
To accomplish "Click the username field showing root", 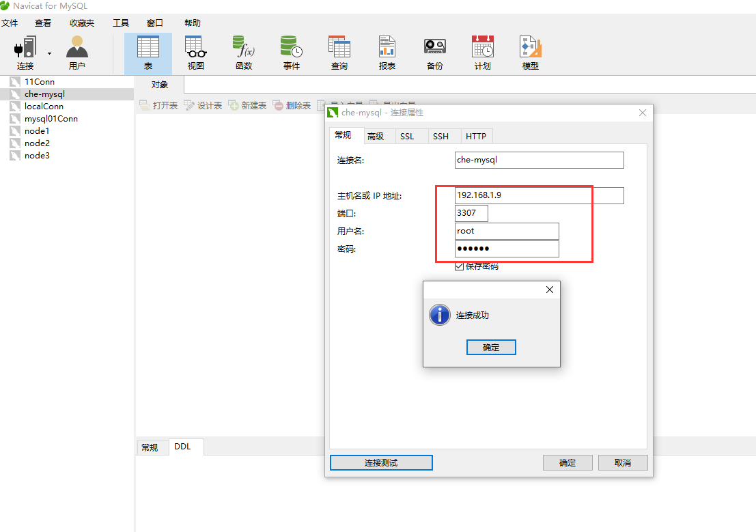I will [507, 231].
